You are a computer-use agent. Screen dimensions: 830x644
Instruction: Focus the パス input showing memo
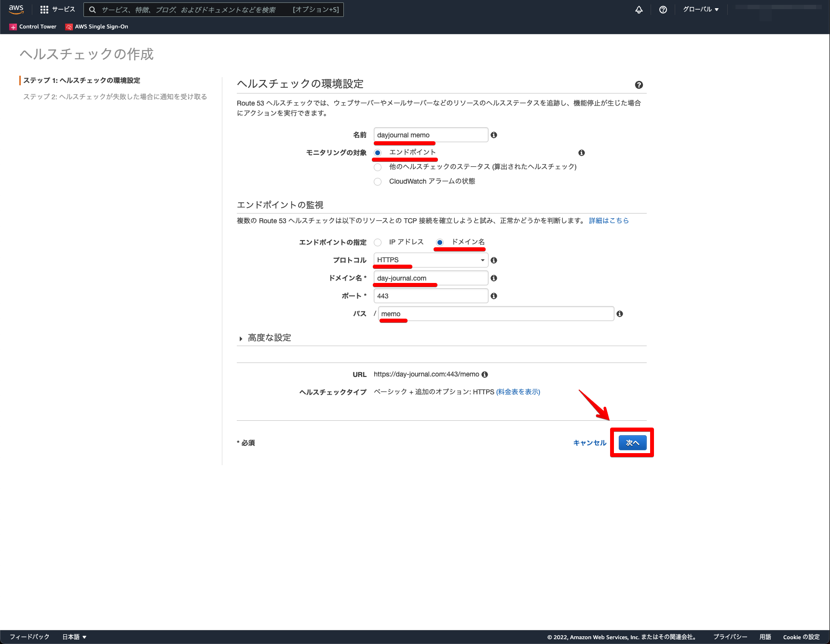(x=496, y=314)
